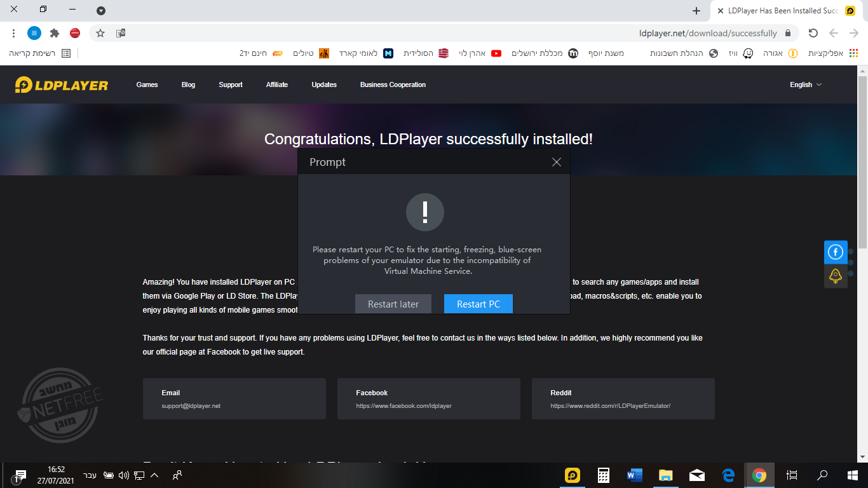
Task: Open the People icon on the taskbar
Action: tap(177, 475)
